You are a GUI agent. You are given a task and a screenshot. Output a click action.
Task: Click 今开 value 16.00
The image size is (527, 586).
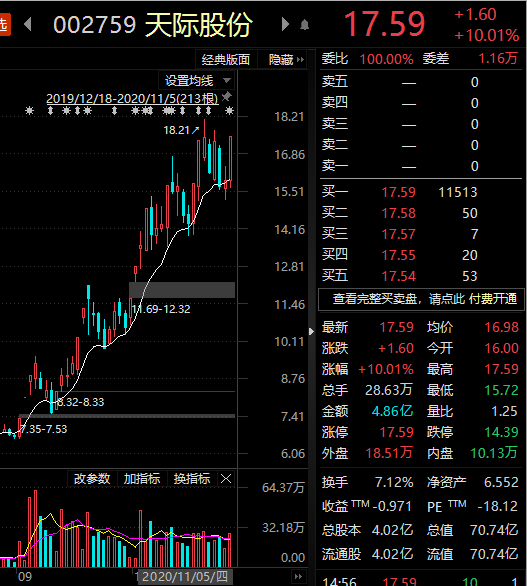coord(502,348)
